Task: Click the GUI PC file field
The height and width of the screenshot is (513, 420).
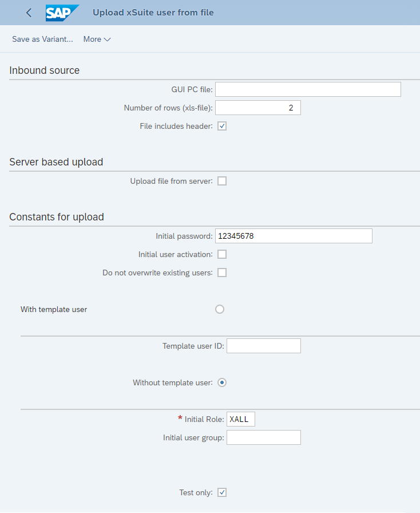Action: click(x=308, y=89)
